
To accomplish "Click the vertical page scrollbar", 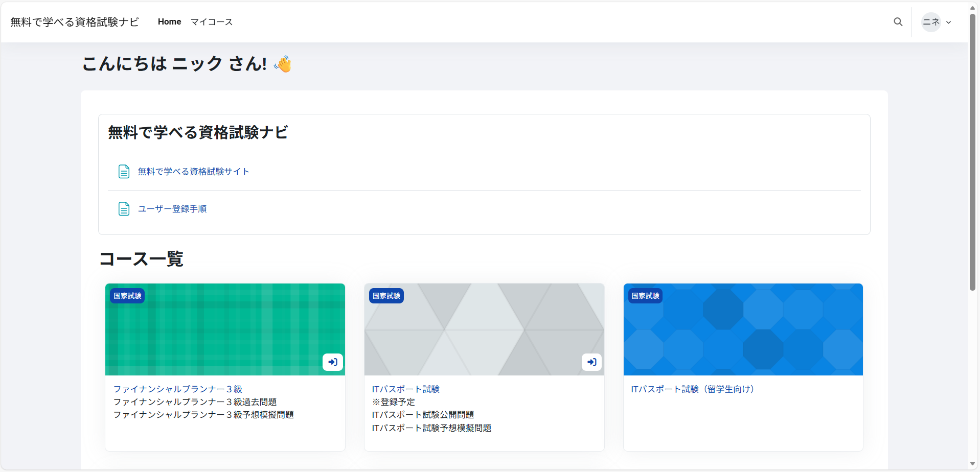I will 972,153.
